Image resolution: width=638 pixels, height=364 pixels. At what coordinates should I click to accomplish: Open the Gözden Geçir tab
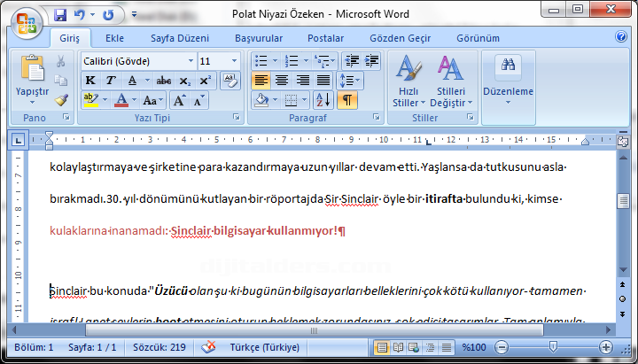pos(400,38)
